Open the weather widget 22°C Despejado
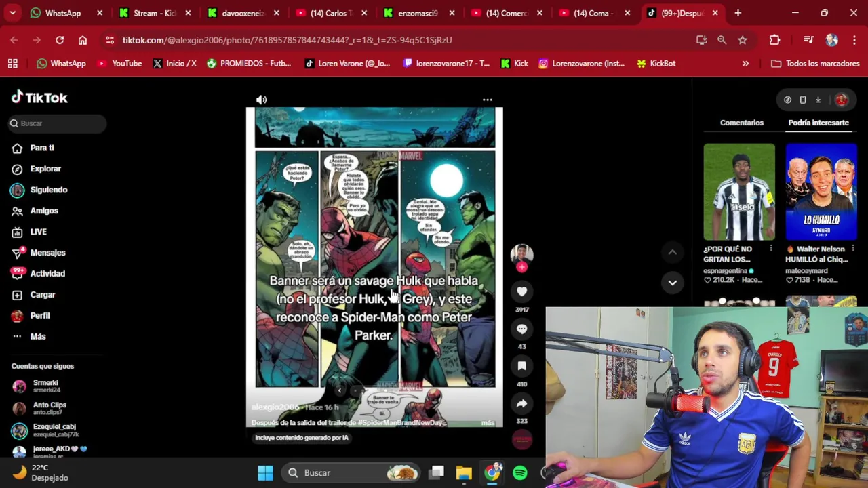This screenshot has width=868, height=488. (41, 473)
